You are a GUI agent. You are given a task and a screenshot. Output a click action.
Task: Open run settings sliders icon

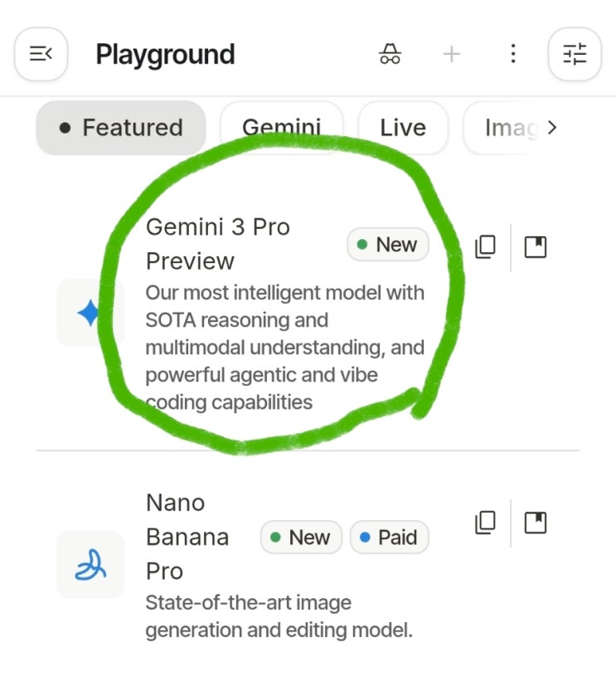coord(575,54)
